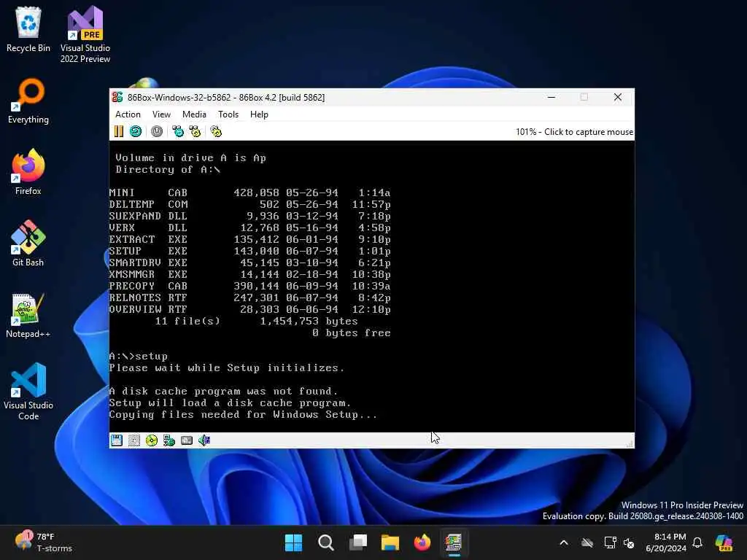Open the View menu

click(161, 114)
